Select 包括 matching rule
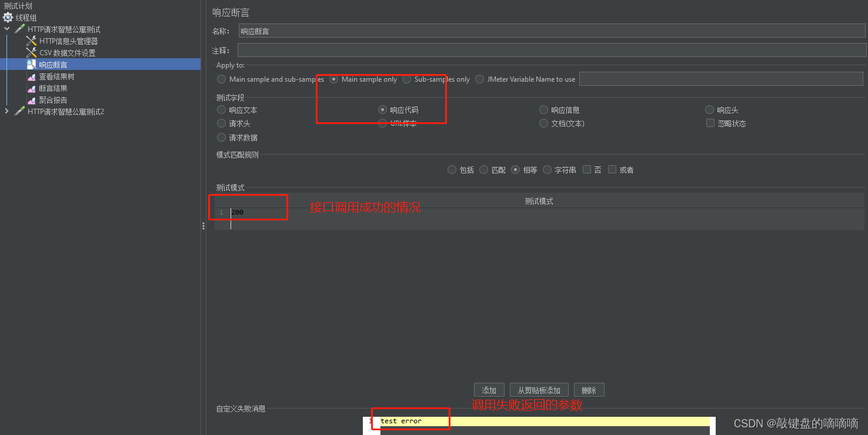 coord(452,170)
